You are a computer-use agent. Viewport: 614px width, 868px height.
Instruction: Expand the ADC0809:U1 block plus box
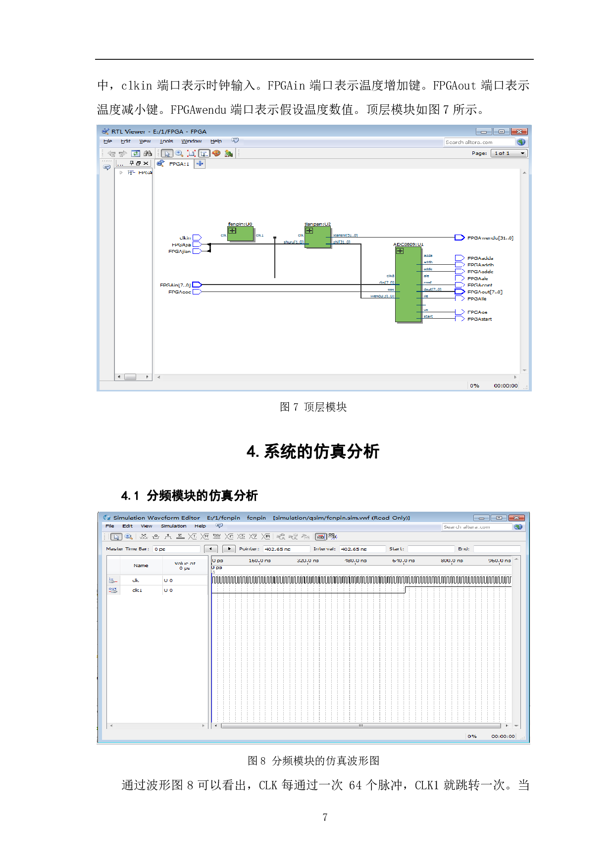coord(400,251)
